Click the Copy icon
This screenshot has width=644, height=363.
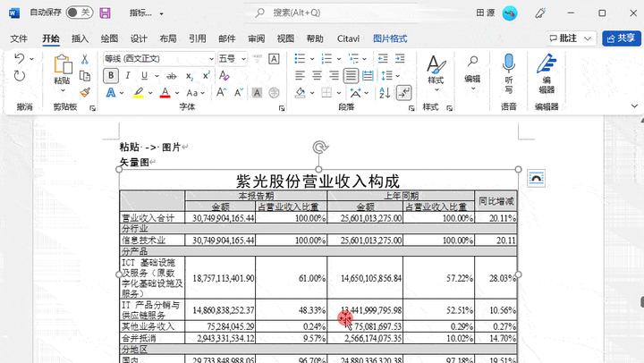pyautogui.click(x=85, y=76)
